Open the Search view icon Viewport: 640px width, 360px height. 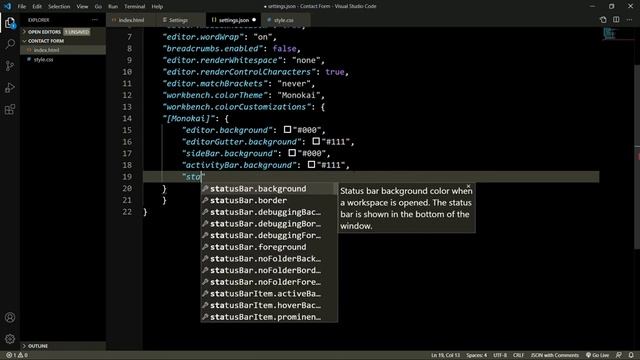pyautogui.click(x=10, y=44)
